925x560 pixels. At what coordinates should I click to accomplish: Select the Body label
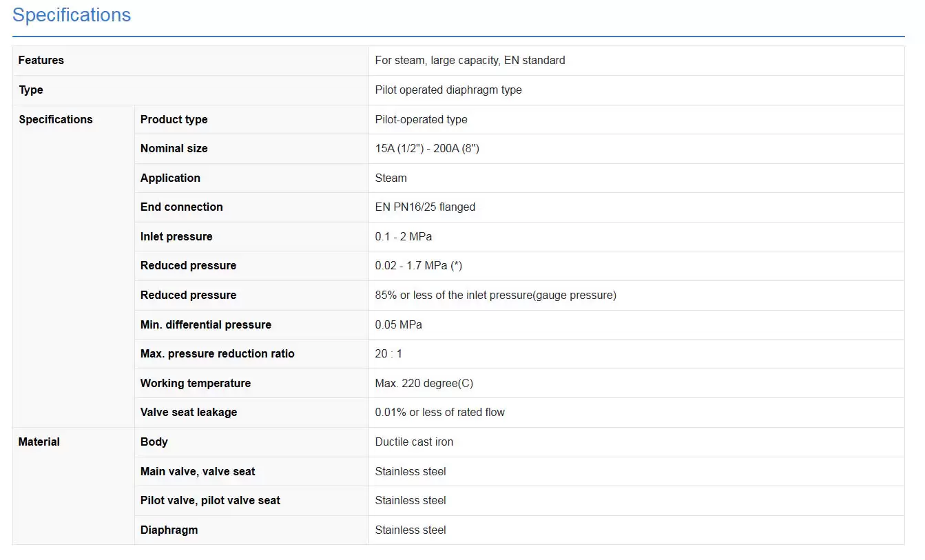tap(154, 442)
